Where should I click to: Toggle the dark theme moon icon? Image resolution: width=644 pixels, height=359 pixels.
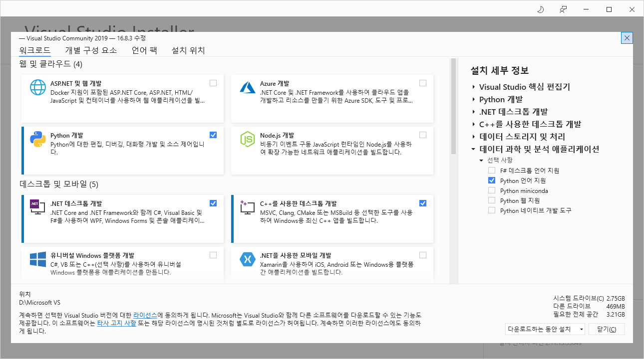tap(540, 9)
